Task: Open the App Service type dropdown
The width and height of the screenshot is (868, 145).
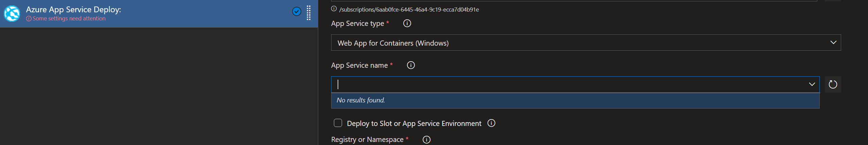Action: point(586,43)
